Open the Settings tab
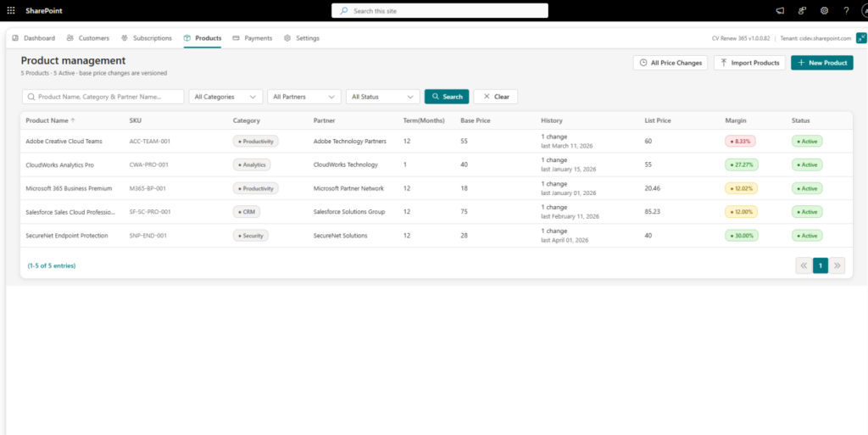 pyautogui.click(x=302, y=38)
